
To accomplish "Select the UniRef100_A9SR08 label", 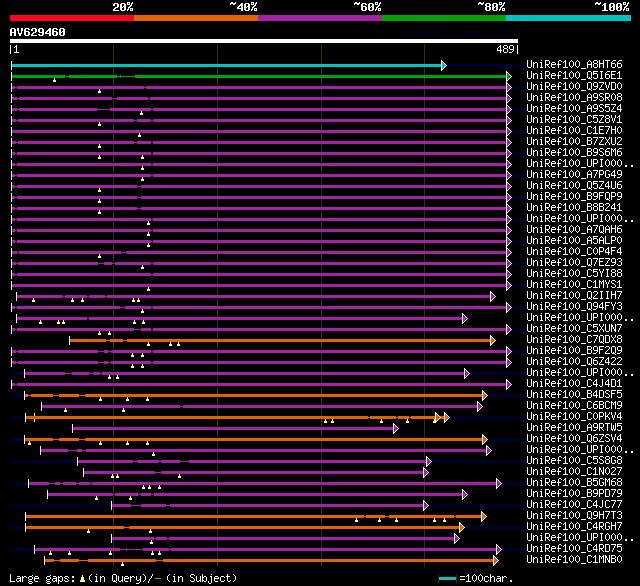I will tap(574, 98).
